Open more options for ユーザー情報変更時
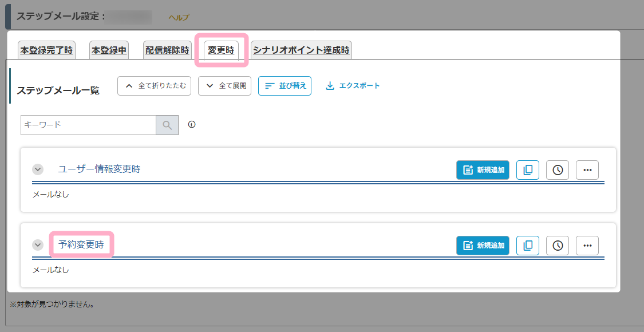This screenshot has height=332, width=644. tap(587, 170)
